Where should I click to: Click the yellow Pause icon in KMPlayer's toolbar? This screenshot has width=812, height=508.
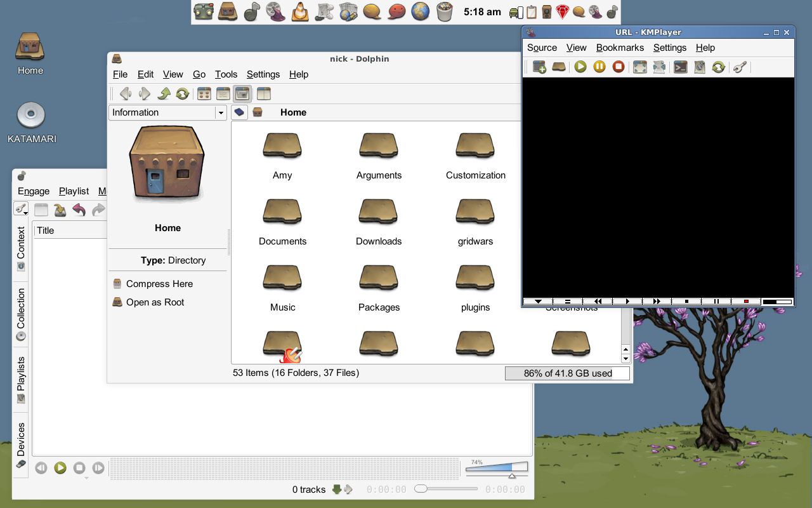[599, 67]
